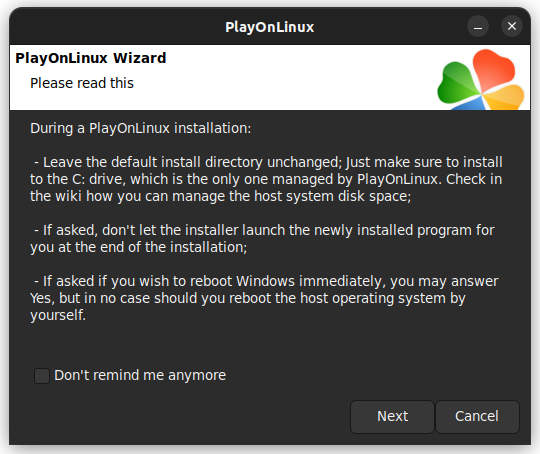Select the "PlayOnLinux Wizard" heading
540x454 pixels.
[91, 58]
